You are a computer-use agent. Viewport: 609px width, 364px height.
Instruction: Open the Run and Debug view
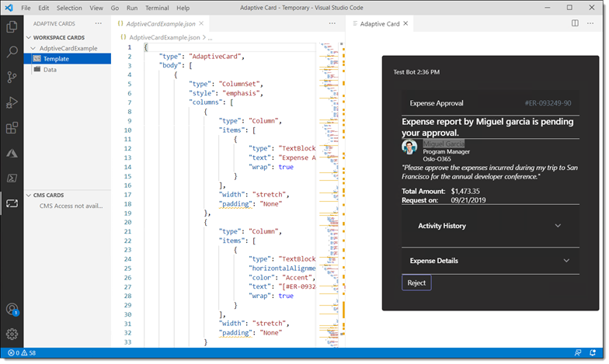[12, 102]
